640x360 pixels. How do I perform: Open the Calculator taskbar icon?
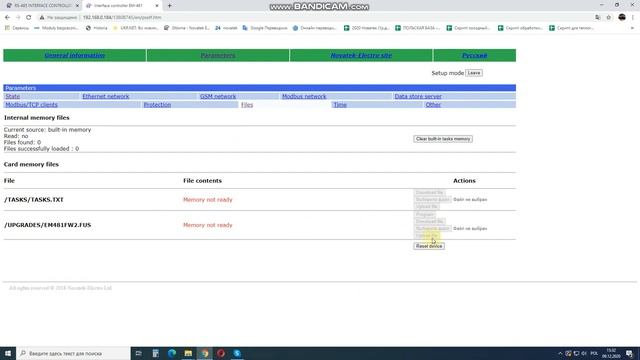156,353
